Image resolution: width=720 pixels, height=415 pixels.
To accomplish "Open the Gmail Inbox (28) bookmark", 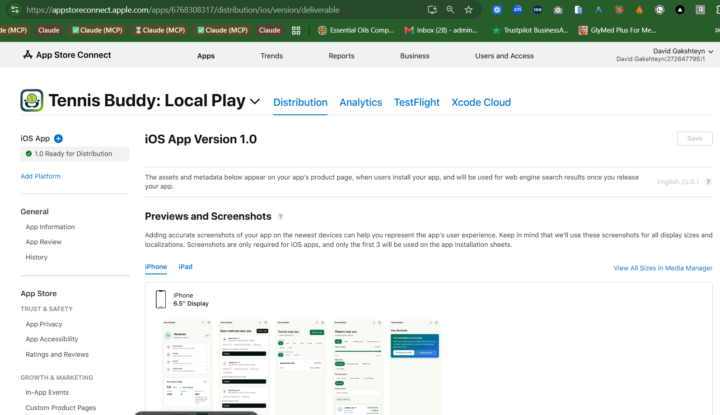I will click(x=441, y=30).
